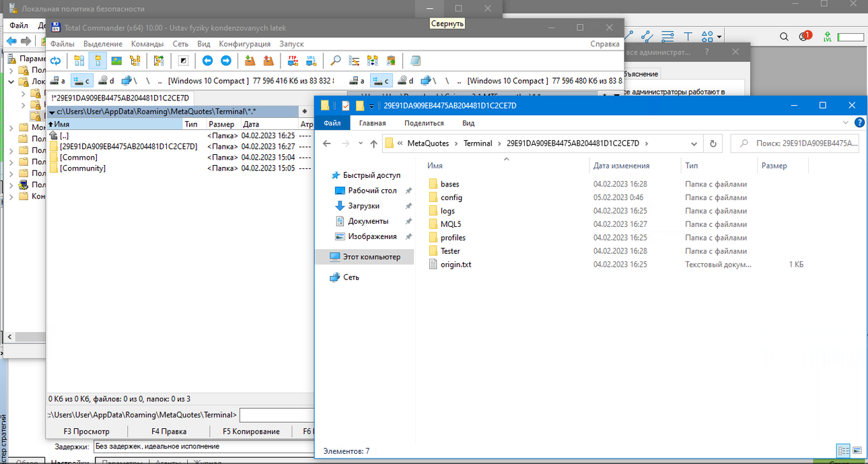
Task: Click the Explorer Back arrow
Action: pyautogui.click(x=327, y=143)
